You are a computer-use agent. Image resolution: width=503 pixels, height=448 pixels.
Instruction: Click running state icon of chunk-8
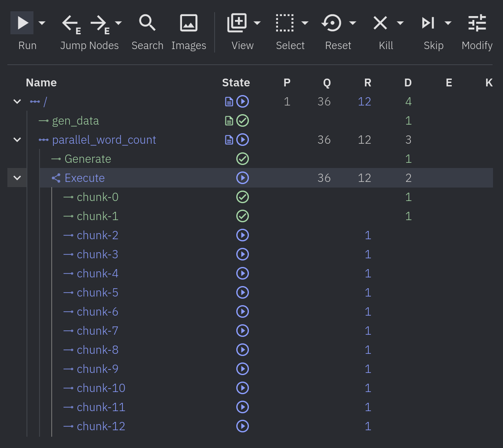(x=242, y=350)
